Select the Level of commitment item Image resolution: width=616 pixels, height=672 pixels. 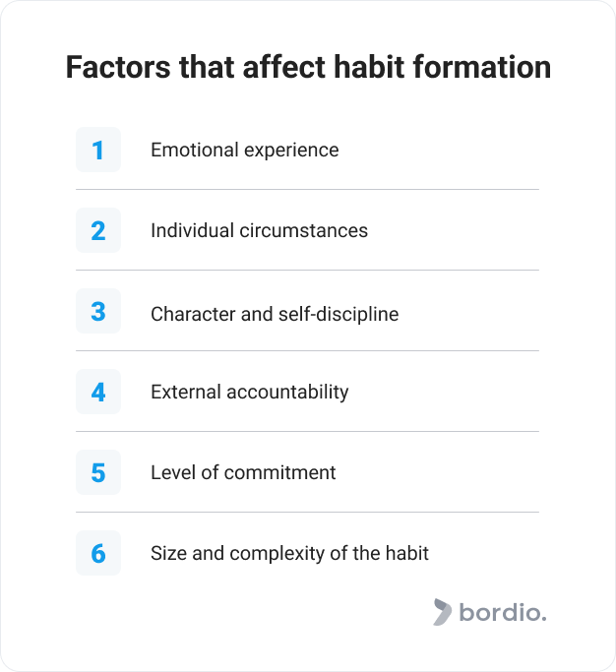coord(243,472)
